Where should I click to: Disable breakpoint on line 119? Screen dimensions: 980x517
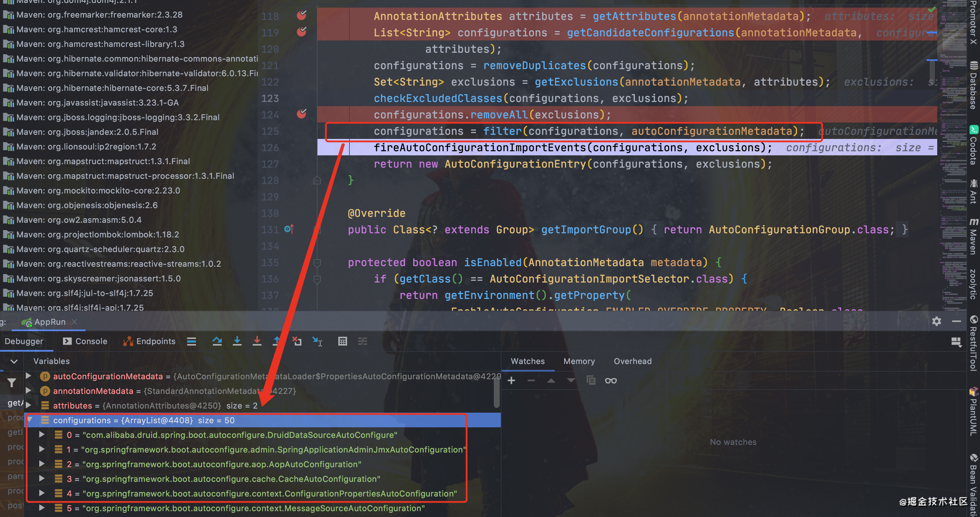coord(301,32)
